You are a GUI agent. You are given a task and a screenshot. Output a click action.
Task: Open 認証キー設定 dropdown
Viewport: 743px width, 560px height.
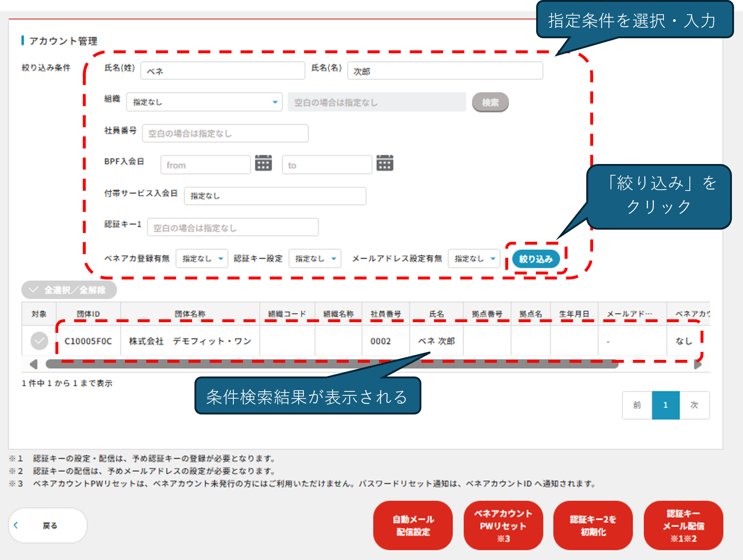(315, 259)
